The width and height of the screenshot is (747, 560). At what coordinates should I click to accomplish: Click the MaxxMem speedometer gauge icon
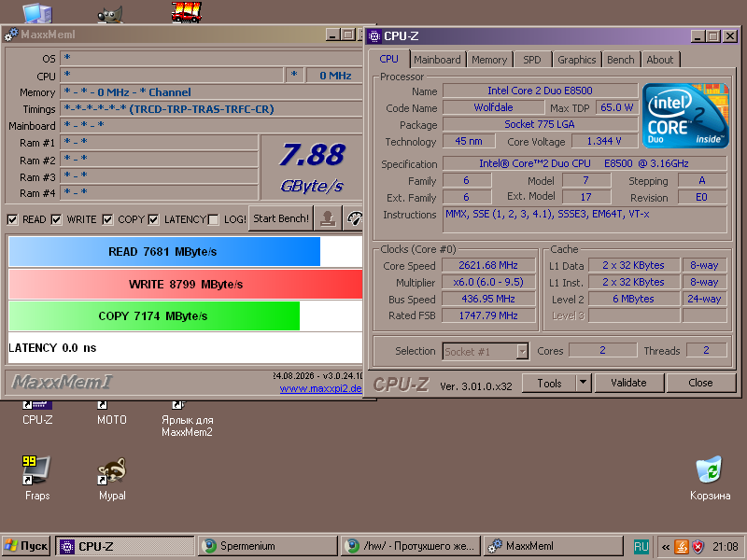pos(354,218)
